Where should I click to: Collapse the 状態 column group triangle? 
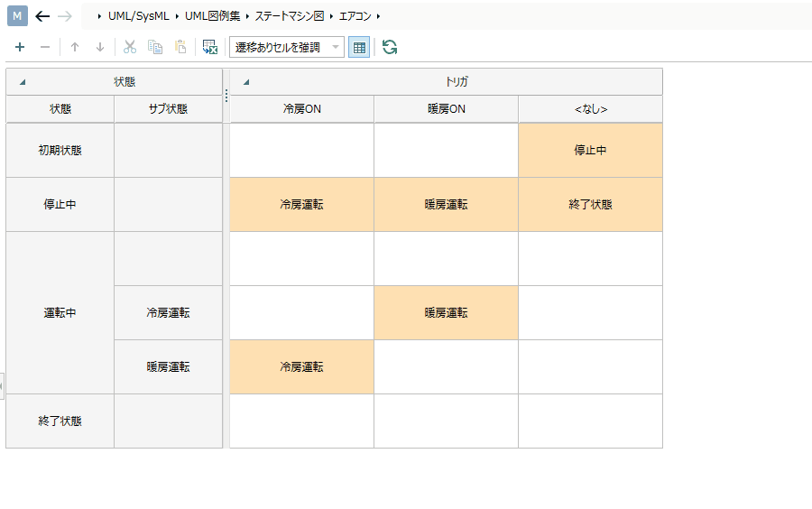pos(23,82)
